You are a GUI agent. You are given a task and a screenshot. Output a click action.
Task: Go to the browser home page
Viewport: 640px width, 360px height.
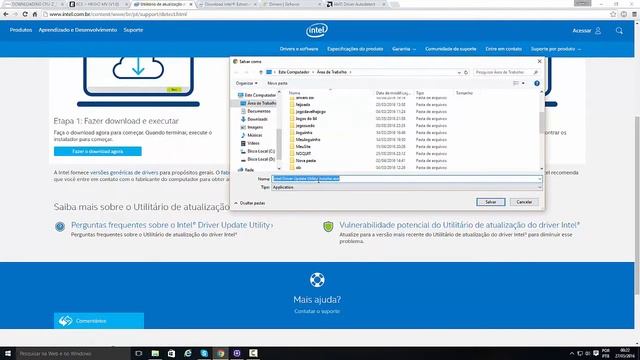35,14
